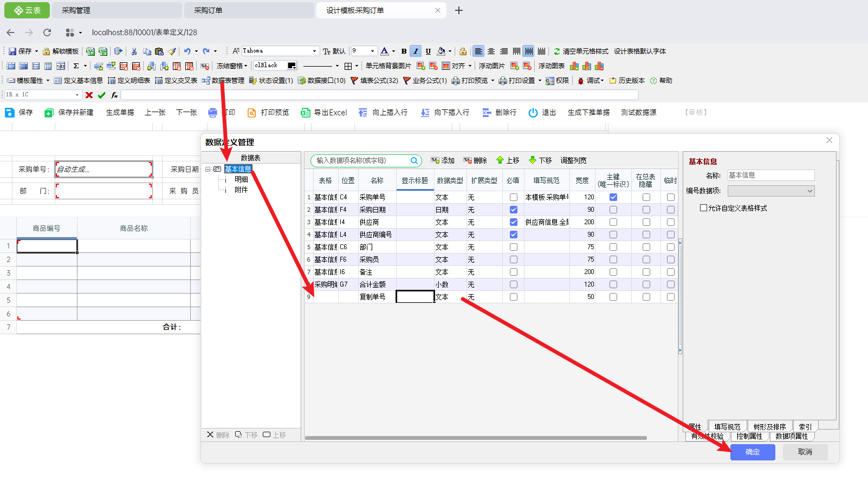This screenshot has height=481, width=868.
Task: Open the Tahoma font name dropdown
Action: coord(314,51)
